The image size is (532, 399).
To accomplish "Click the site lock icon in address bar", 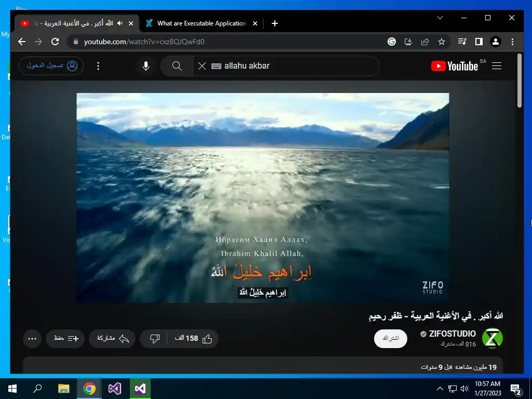I will [x=76, y=42].
